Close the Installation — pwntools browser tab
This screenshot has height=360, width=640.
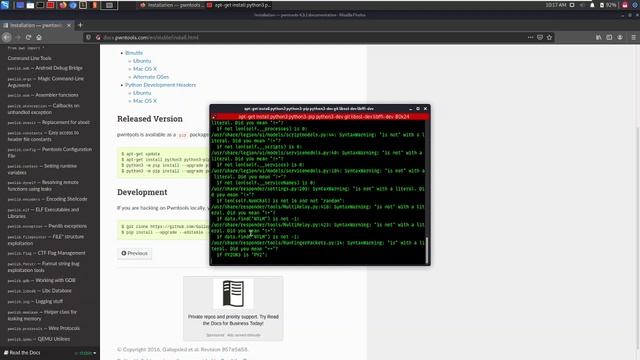coord(69,25)
